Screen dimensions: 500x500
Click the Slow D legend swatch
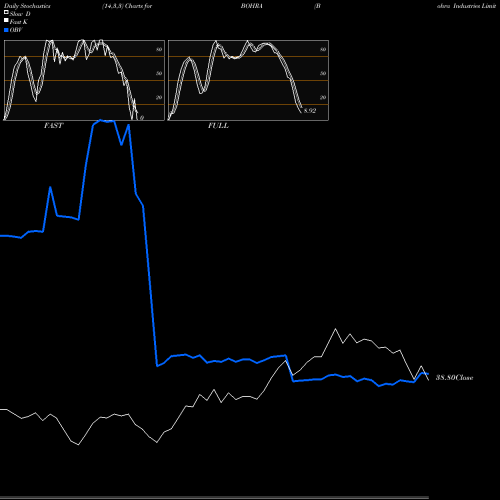[x=6, y=13]
